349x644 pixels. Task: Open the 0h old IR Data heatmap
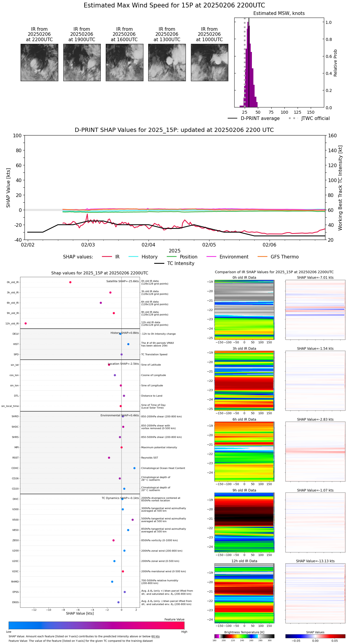pyautogui.click(x=244, y=310)
